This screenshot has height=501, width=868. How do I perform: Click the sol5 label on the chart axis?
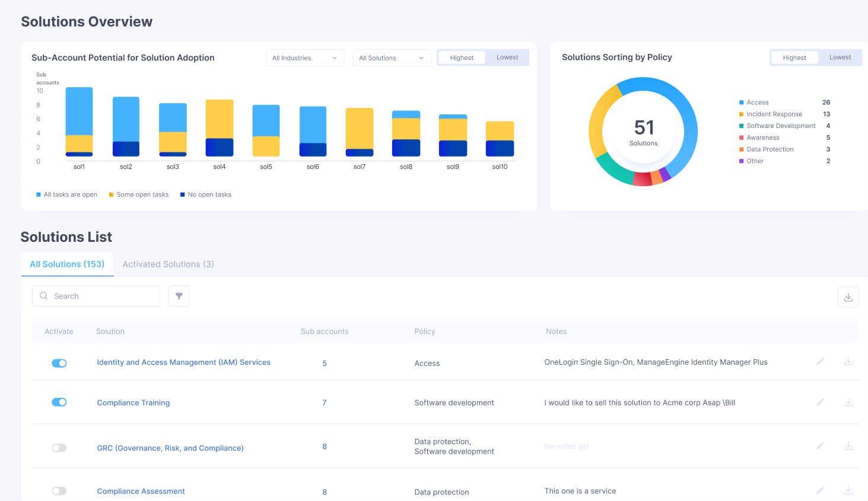(266, 167)
